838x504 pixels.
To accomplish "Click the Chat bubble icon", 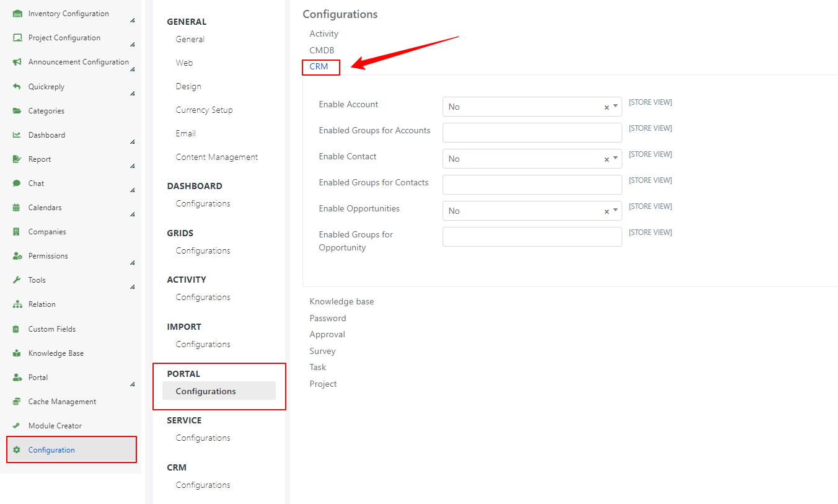I will tap(17, 183).
